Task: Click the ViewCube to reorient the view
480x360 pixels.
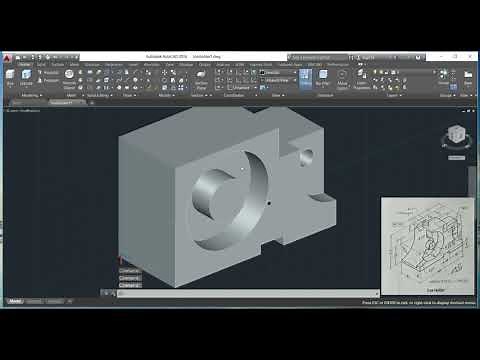Action: point(456,134)
